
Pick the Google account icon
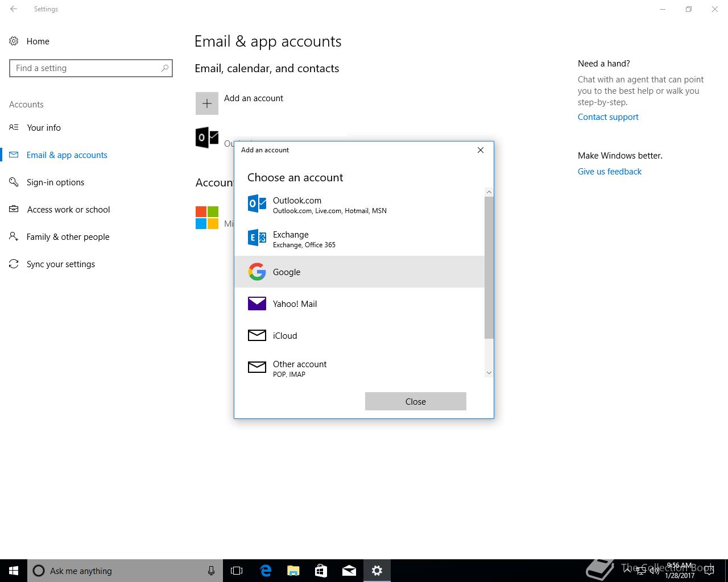pyautogui.click(x=257, y=272)
